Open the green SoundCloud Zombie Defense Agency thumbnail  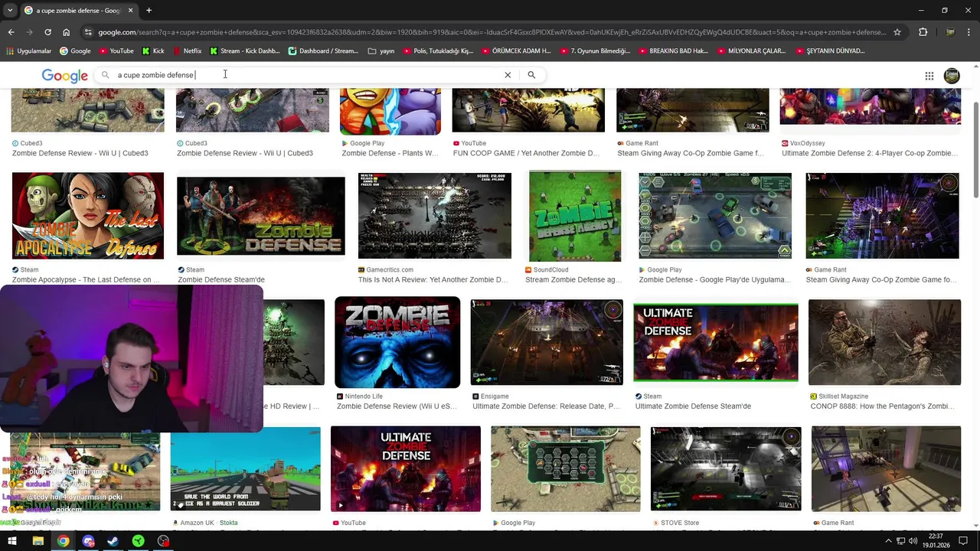(x=575, y=216)
